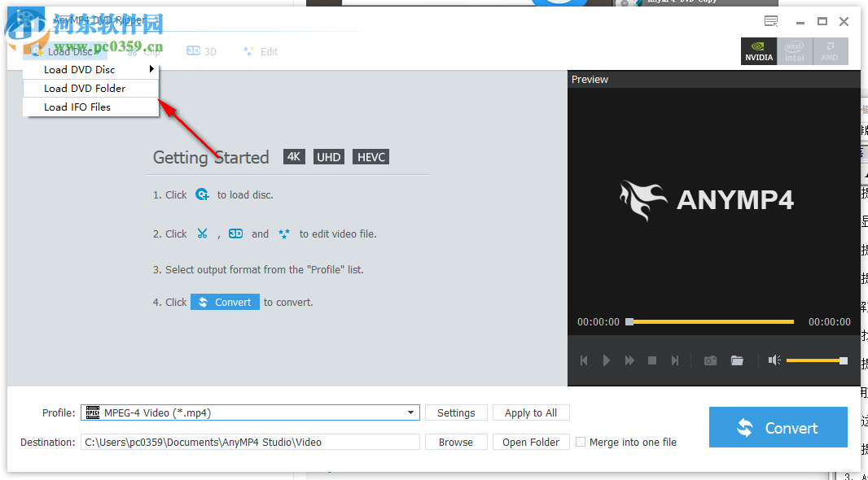Click the Preview panel title

pos(590,79)
